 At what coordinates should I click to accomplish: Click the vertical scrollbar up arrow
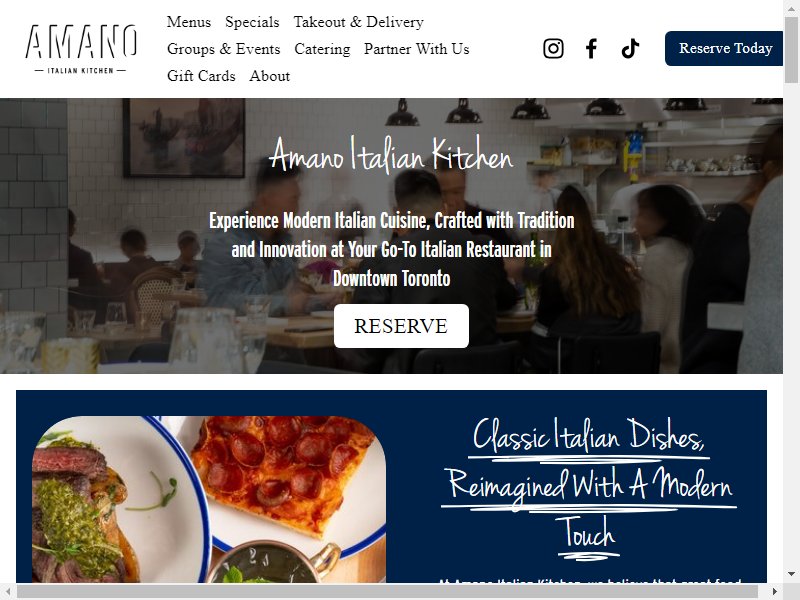[x=791, y=8]
